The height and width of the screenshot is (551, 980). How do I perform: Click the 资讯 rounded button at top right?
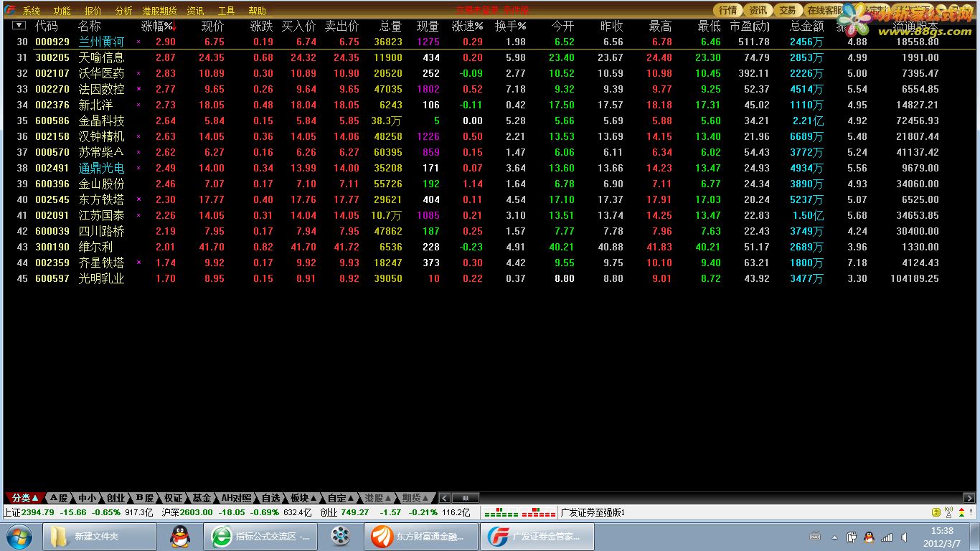[758, 10]
